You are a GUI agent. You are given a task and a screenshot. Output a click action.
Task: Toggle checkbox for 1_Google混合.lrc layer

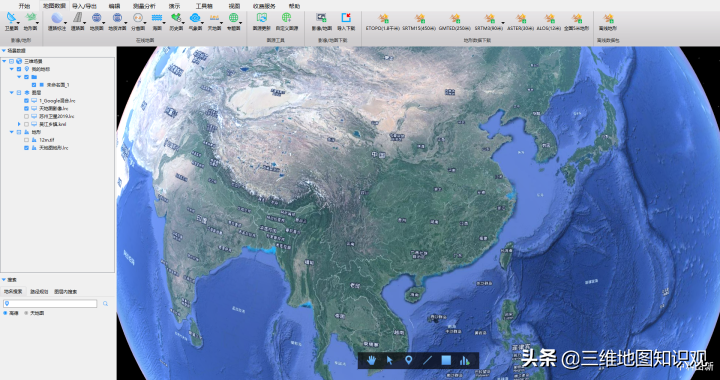(27, 101)
